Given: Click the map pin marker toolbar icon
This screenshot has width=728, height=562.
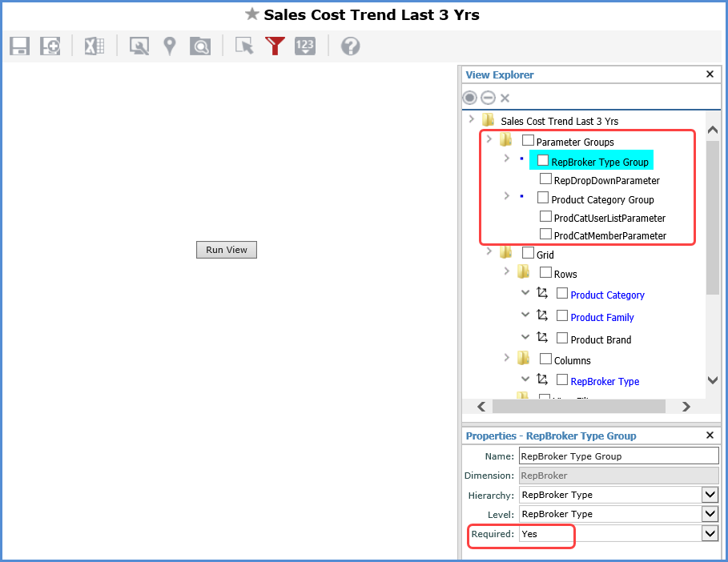Looking at the screenshot, I should (170, 46).
